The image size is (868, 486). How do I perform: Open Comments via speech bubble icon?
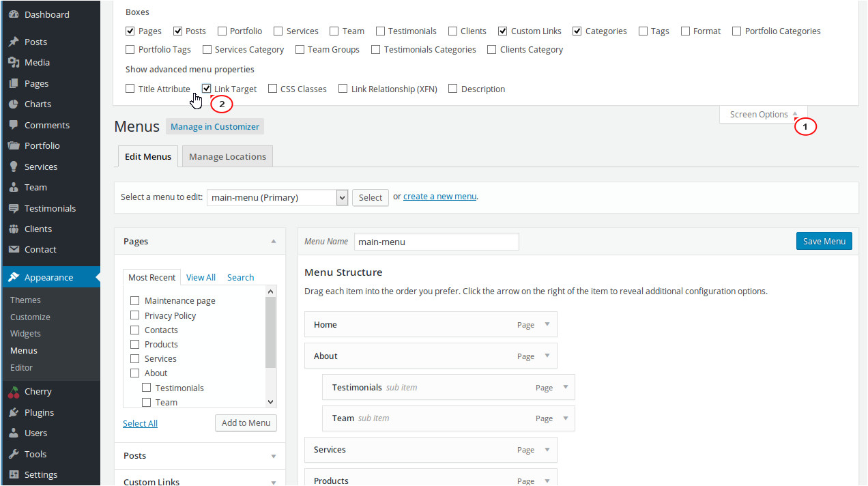tap(14, 125)
